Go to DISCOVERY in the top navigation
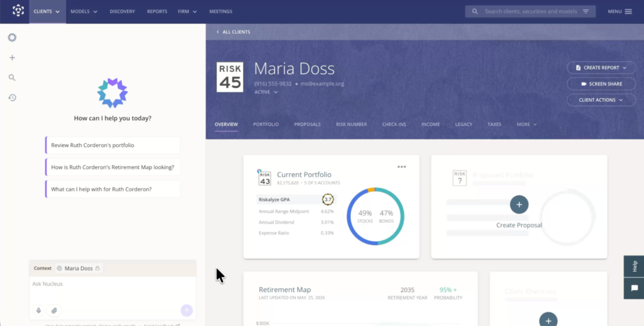This screenshot has height=326, width=644. point(122,11)
